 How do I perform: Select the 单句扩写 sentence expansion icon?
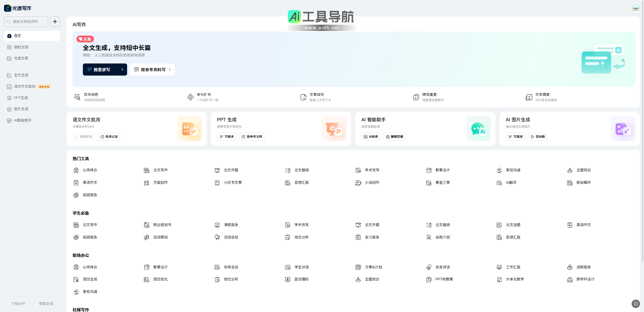pos(190,97)
